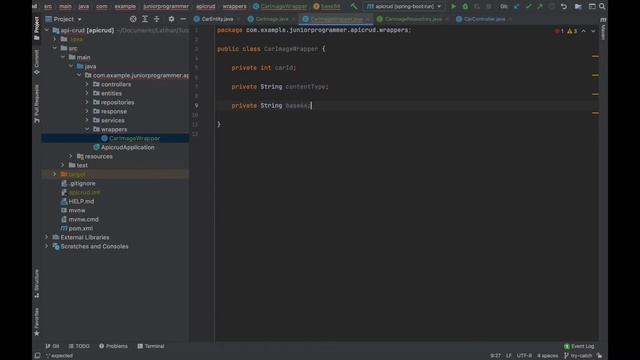Open the Git tool window
Viewport: 640px width, 360px height.
[x=52, y=346]
